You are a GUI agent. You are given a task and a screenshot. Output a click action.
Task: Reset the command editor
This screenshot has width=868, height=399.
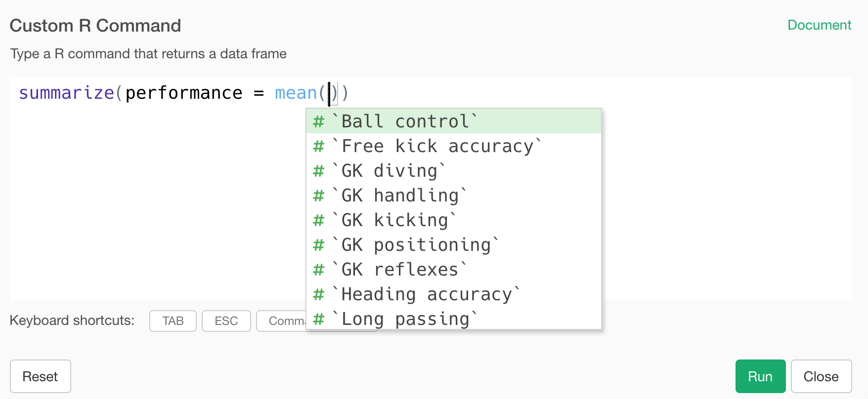40,376
